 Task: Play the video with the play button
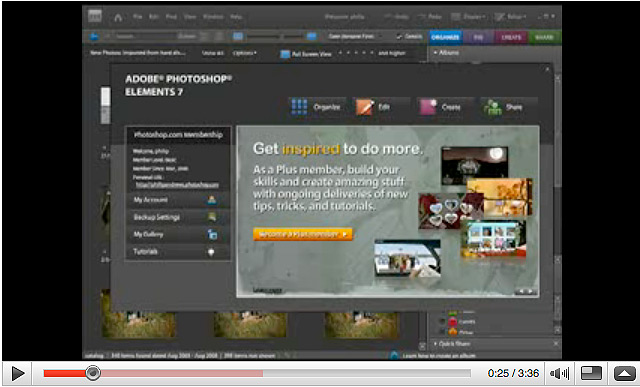17,373
